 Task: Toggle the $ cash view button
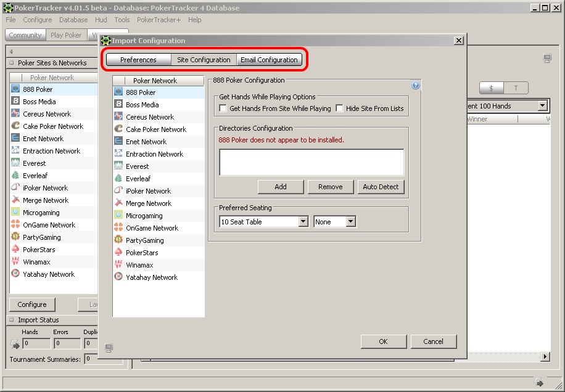pos(492,88)
